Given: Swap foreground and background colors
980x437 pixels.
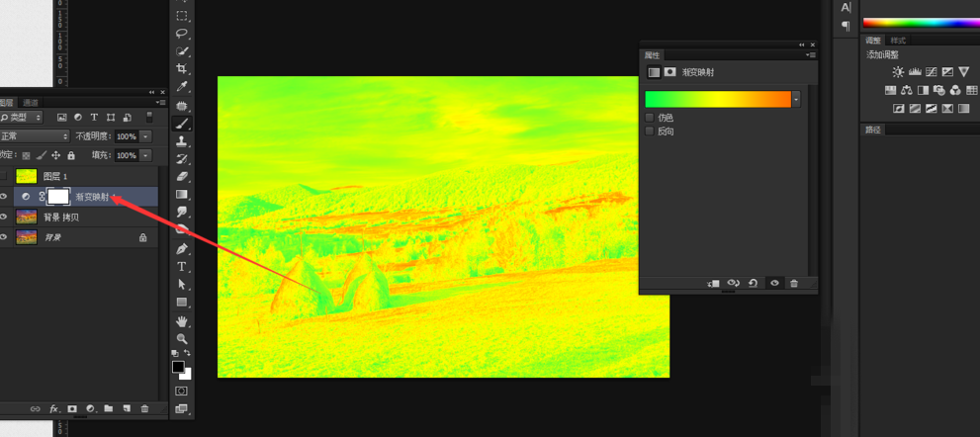Looking at the screenshot, I should (187, 353).
